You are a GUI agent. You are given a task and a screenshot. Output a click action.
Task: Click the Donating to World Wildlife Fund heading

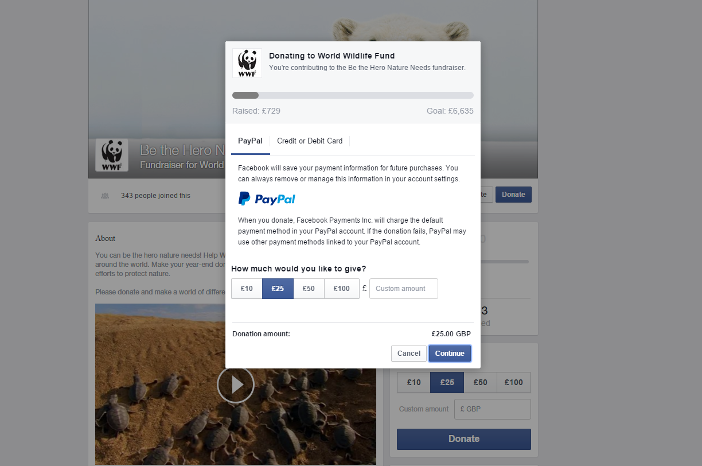(x=332, y=56)
